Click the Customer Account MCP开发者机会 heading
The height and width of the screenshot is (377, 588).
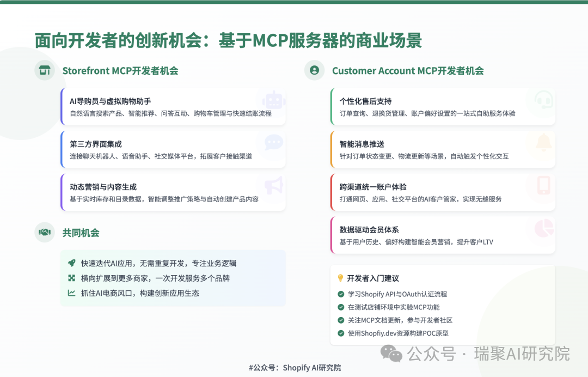(408, 71)
